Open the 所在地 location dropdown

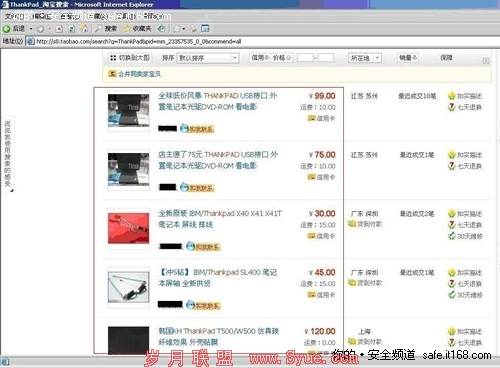(365, 58)
